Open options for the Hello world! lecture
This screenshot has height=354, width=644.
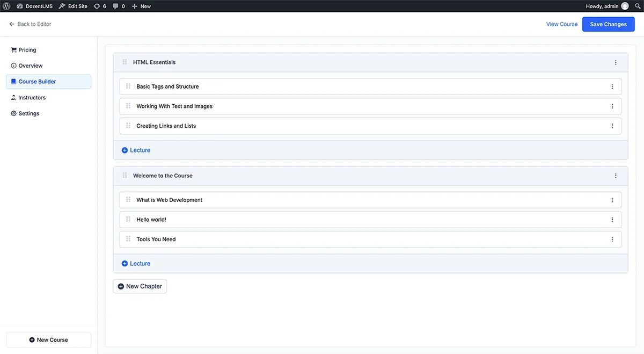(x=612, y=220)
